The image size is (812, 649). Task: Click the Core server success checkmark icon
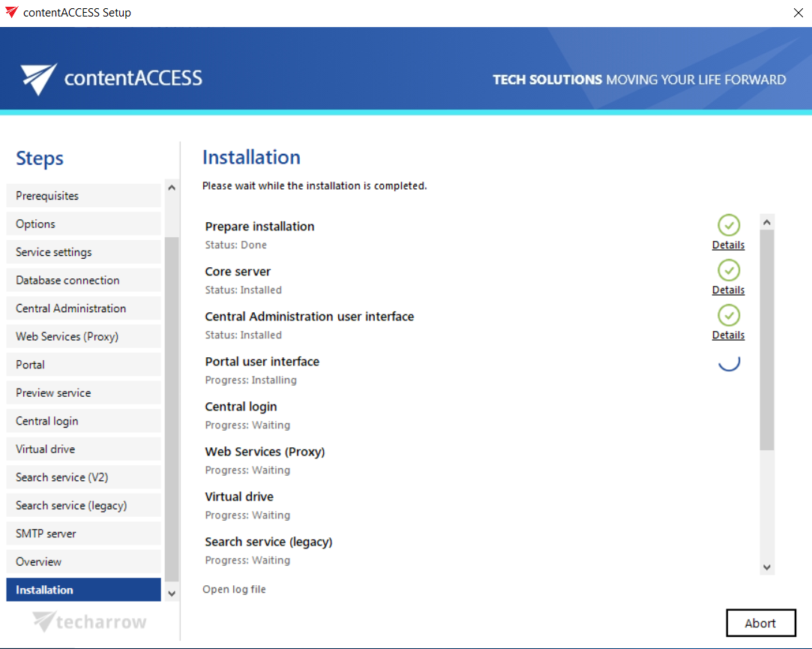click(x=728, y=270)
